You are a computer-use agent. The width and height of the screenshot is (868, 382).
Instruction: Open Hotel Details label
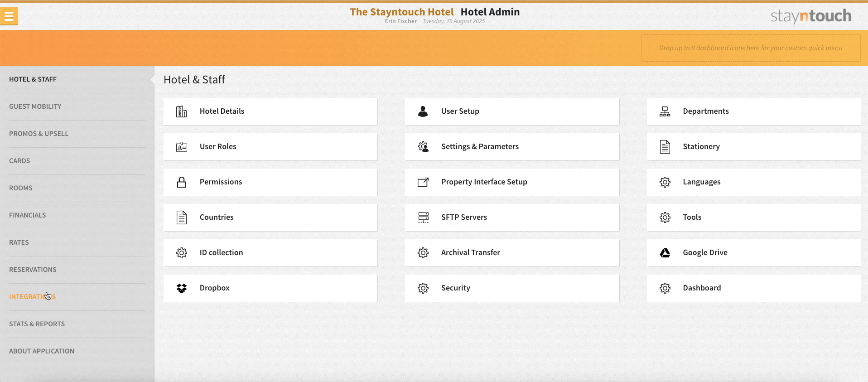(222, 111)
